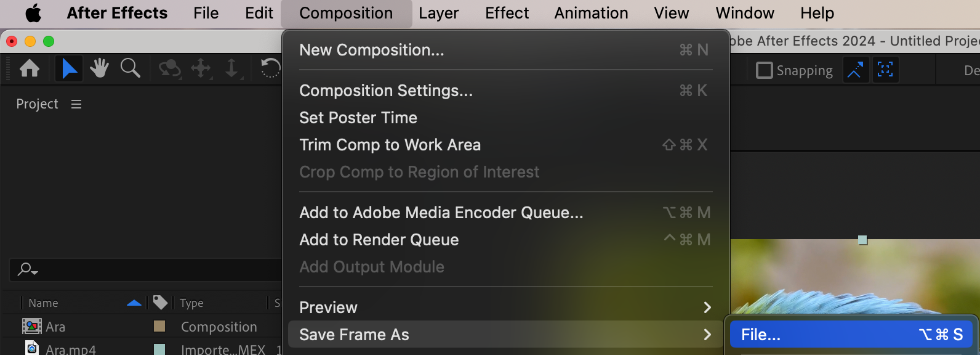This screenshot has height=355, width=980.
Task: Select the Zoom magnifier tool
Action: tap(130, 68)
